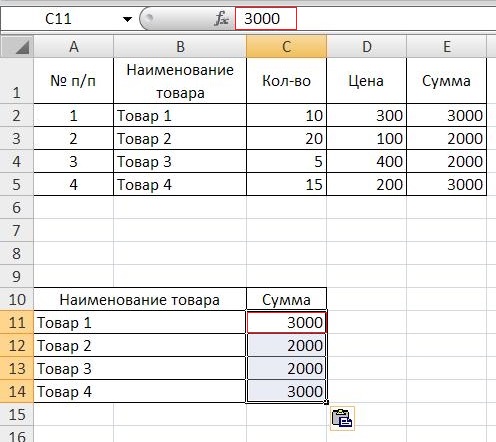
Task: Click the Select All corner triangle
Action: point(17,47)
